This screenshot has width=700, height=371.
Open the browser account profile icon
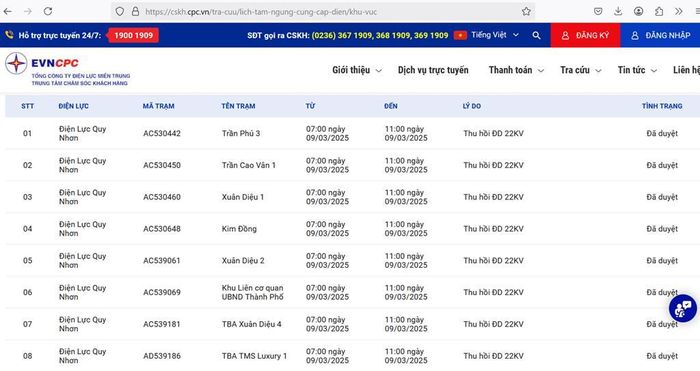click(x=639, y=11)
